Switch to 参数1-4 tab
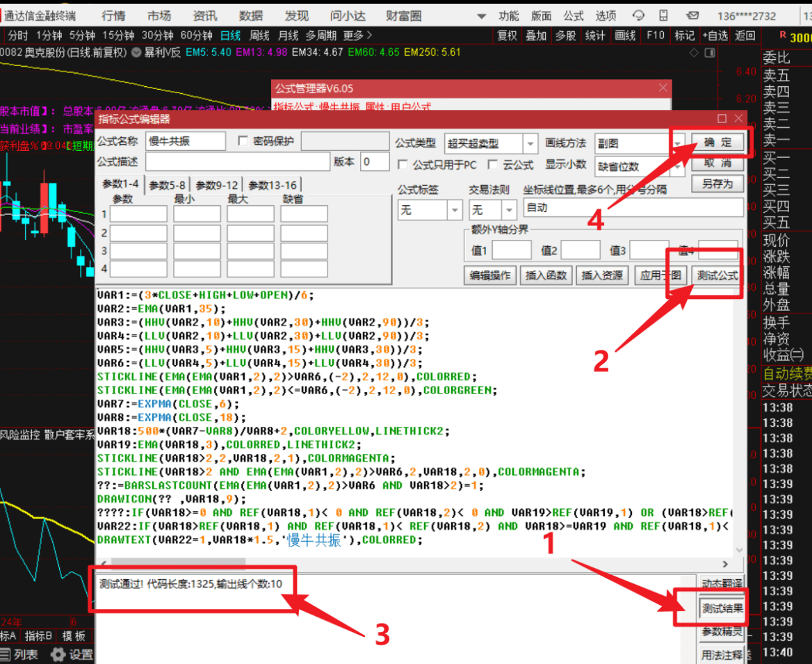 tap(121, 184)
